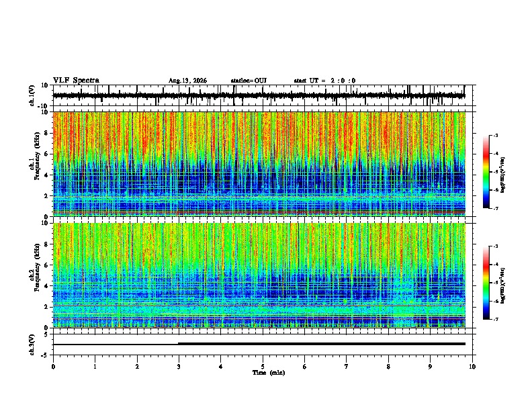The image size is (532, 411).
Task: Click time axis tick label "9"
Action: 430,367
